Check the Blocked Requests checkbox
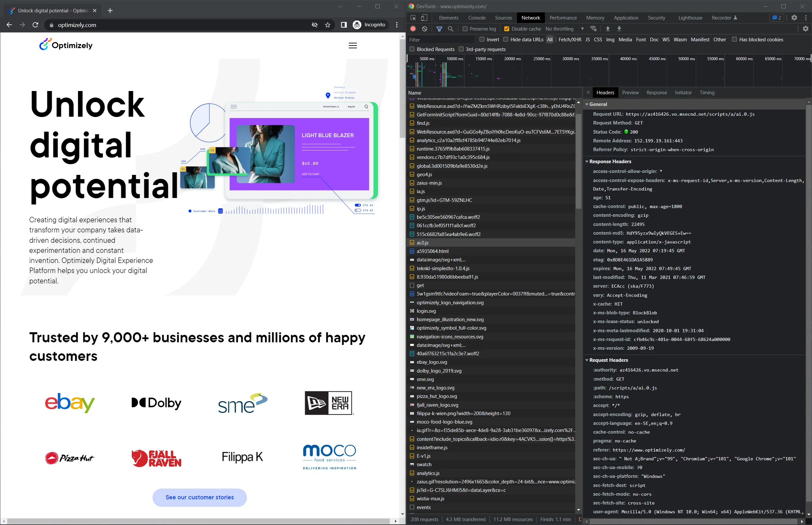Image resolution: width=812 pixels, height=525 pixels. click(x=412, y=49)
